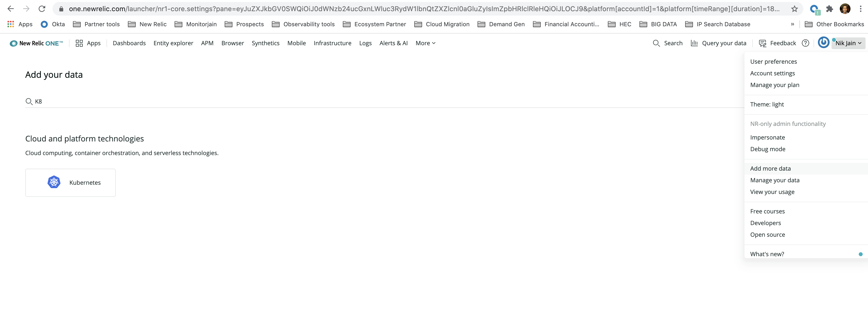Open the Browser nav item

tap(232, 43)
